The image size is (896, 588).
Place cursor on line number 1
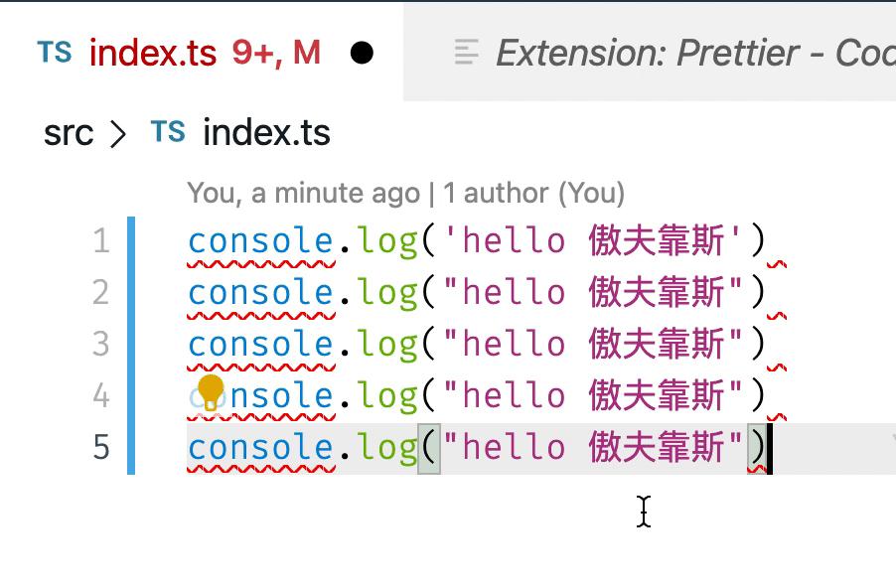[x=99, y=239]
